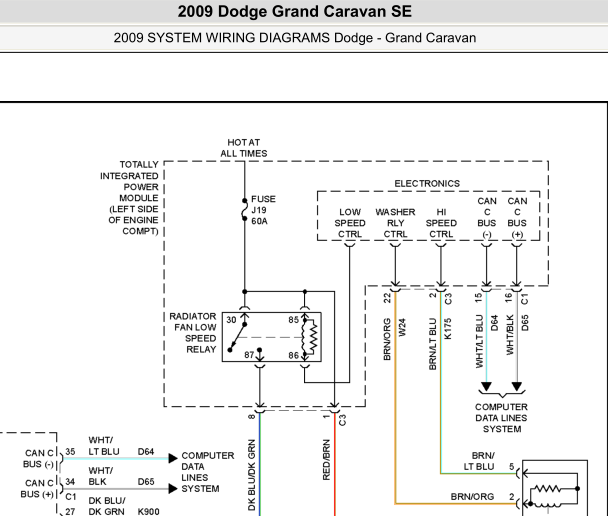Select the "RADIATOR FAN LOW SPEED RELAY" label
This screenshot has height=516, width=608.
click(193, 333)
